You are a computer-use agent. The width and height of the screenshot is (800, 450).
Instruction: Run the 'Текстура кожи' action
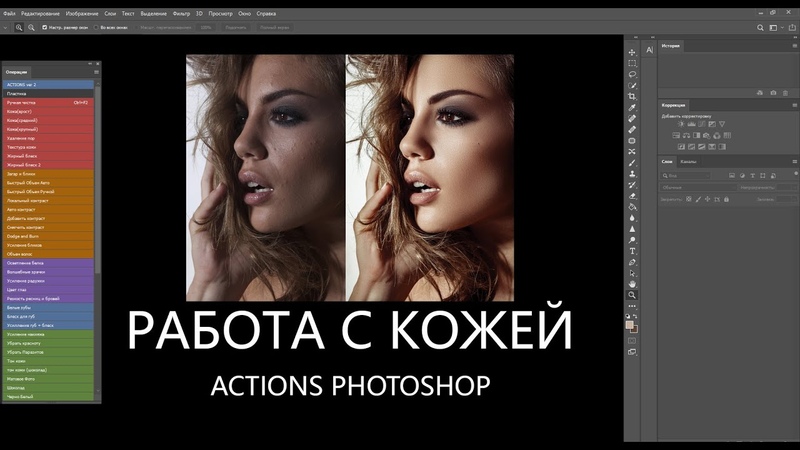point(48,147)
